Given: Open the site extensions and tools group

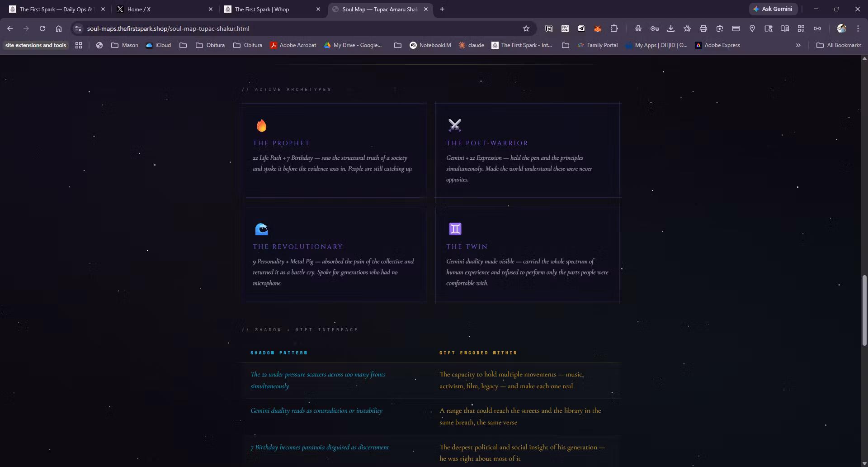Looking at the screenshot, I should (x=36, y=45).
